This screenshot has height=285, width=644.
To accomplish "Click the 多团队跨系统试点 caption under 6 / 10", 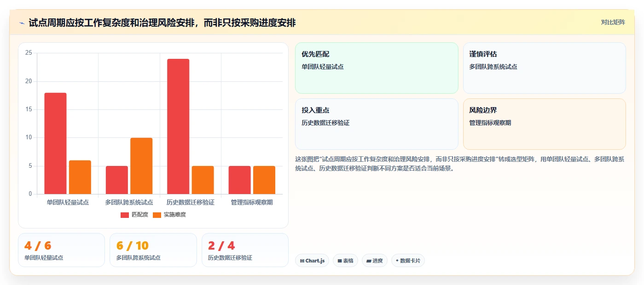I will (x=138, y=258).
